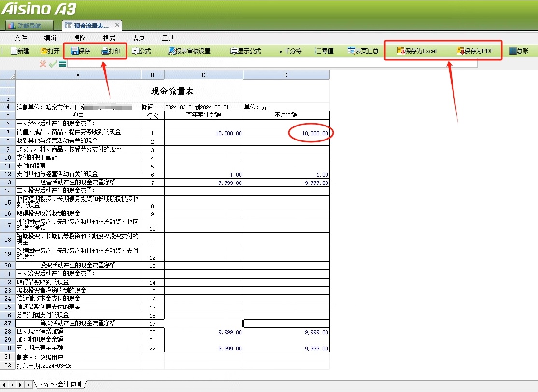Select the 保存 (Save) toolbar icon
538x392 pixels.
pos(80,50)
